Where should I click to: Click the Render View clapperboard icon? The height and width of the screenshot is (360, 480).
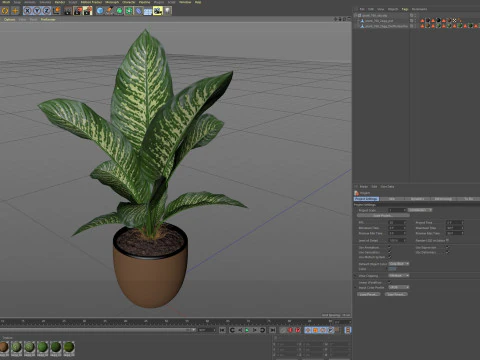click(x=68, y=11)
